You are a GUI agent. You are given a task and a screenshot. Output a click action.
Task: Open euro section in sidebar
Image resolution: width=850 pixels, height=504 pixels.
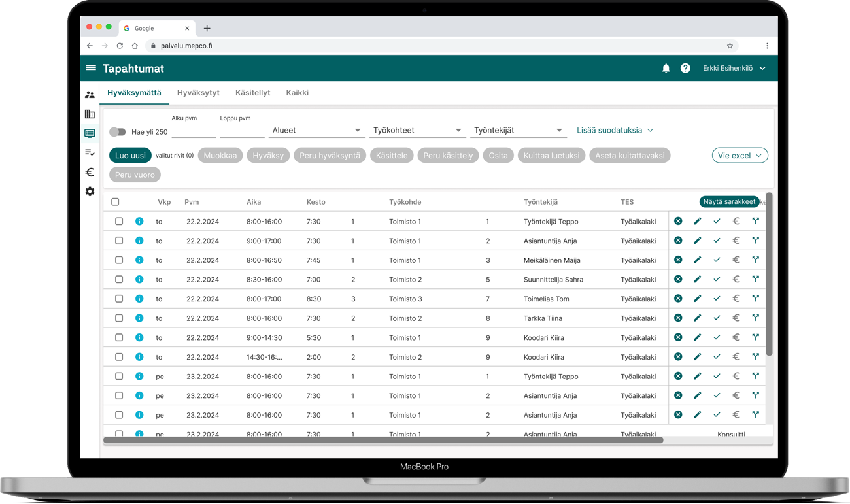tap(90, 172)
